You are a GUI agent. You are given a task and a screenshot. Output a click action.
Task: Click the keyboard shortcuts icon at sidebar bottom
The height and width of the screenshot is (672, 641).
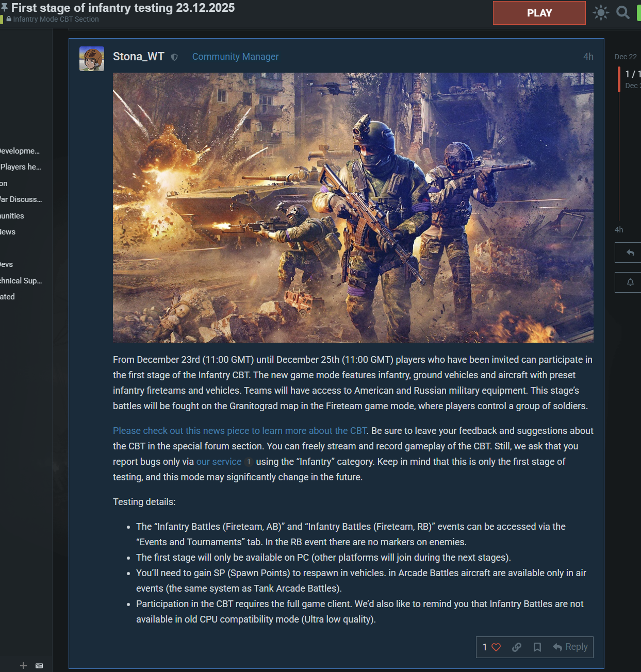click(x=39, y=666)
